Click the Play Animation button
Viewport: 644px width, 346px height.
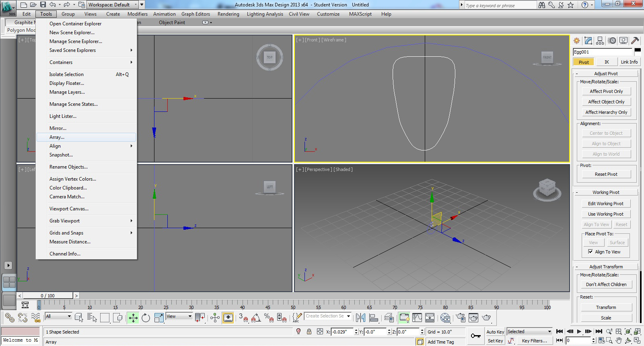tap(579, 332)
